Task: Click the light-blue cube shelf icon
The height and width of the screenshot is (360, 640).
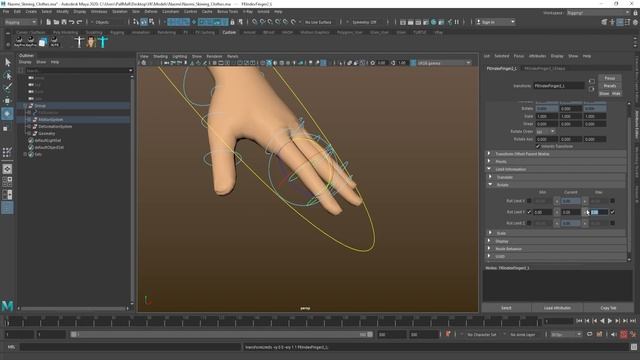Action: click(x=42, y=41)
